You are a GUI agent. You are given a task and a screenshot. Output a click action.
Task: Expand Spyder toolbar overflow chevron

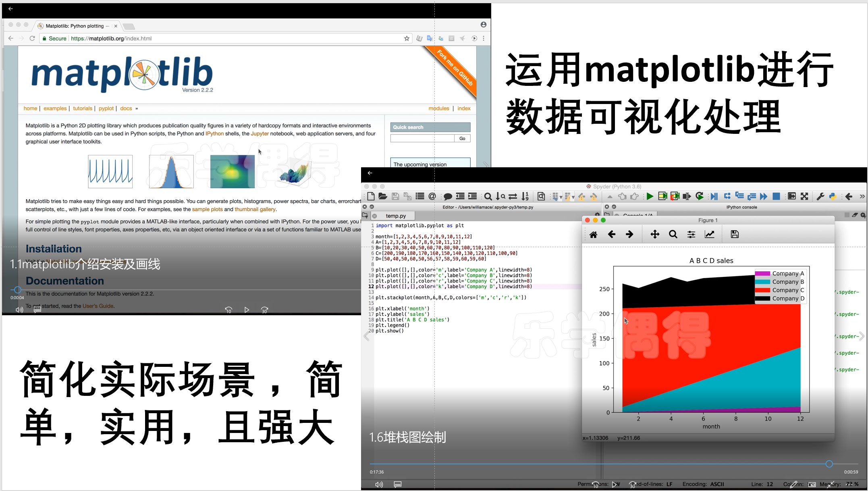[x=862, y=196]
